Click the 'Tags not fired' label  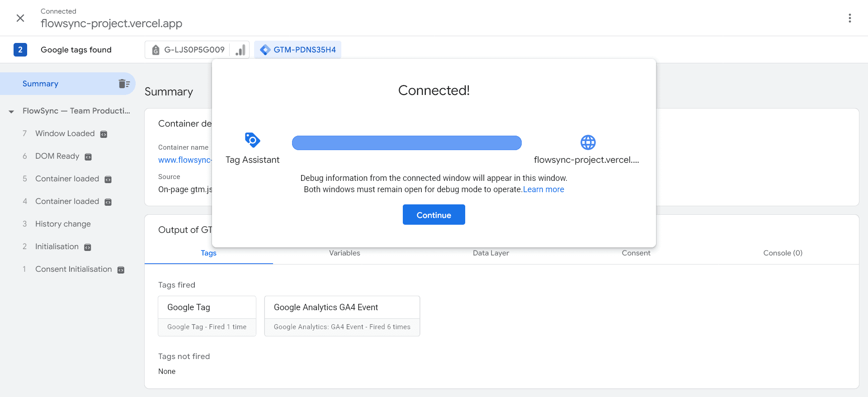point(184,356)
